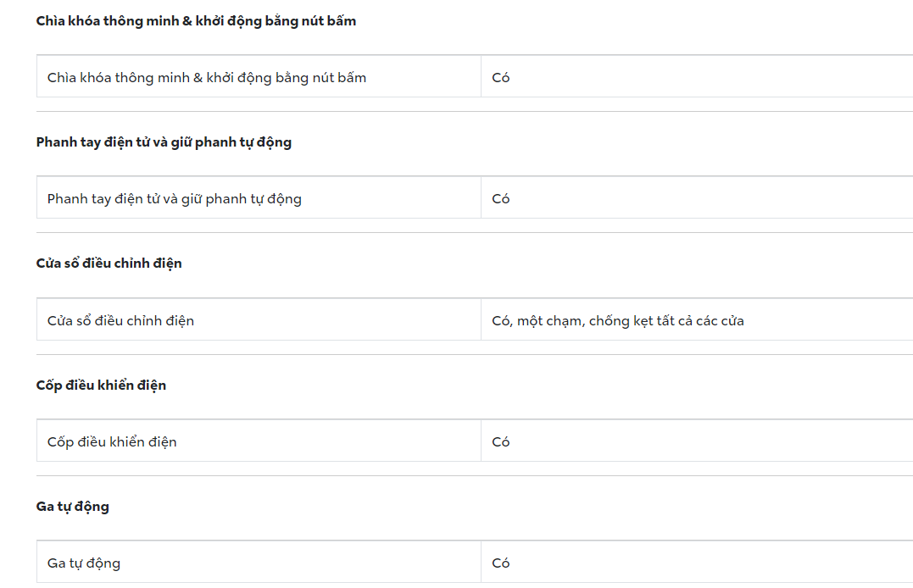Select the smart key label cell in the table
Image resolution: width=913 pixels, height=588 pixels.
pos(207,78)
